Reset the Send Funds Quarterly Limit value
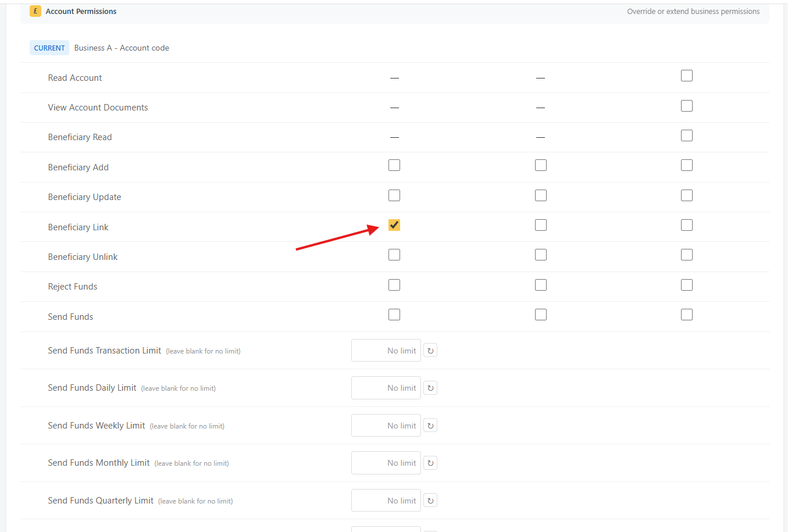The height and width of the screenshot is (532, 788). click(430, 500)
